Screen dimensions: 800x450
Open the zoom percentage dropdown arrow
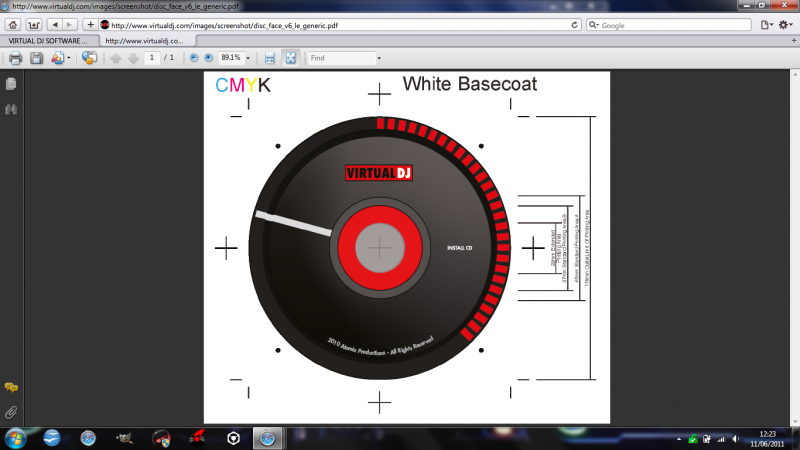(x=248, y=58)
